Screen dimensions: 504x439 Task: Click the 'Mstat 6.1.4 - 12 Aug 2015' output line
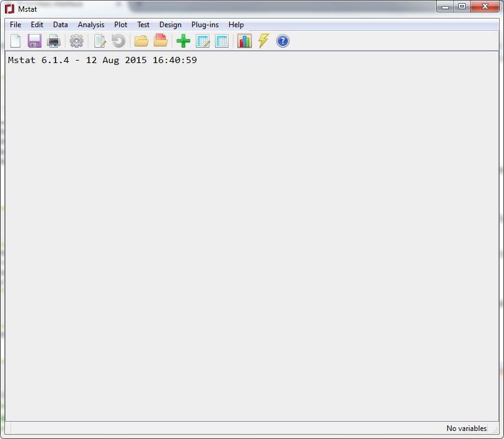[x=102, y=60]
